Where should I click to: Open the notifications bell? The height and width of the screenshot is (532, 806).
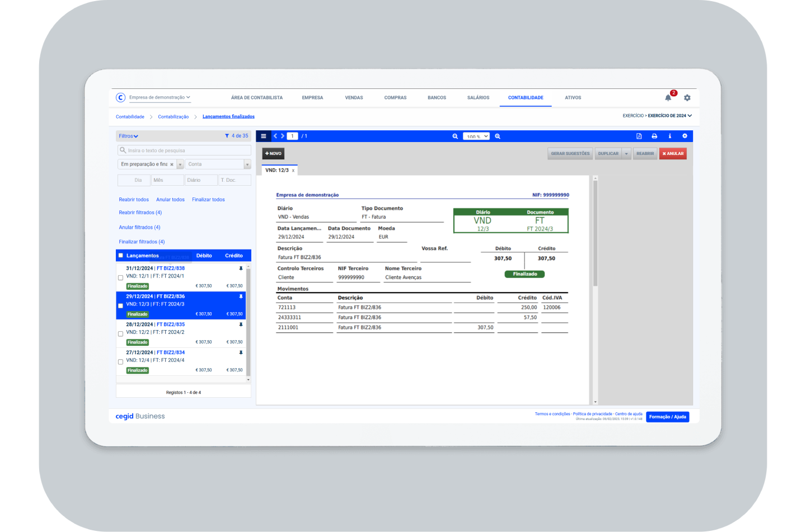(668, 98)
